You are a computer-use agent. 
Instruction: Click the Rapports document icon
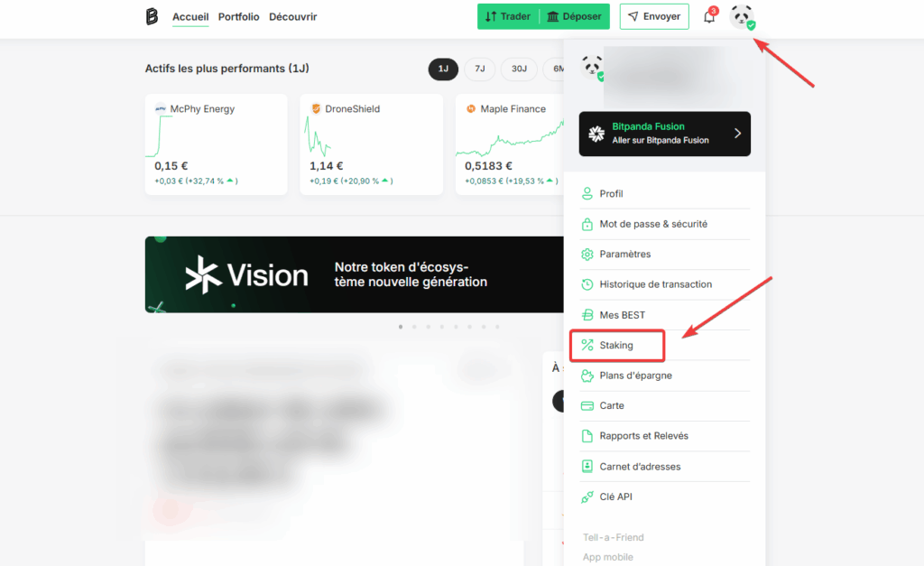(587, 436)
